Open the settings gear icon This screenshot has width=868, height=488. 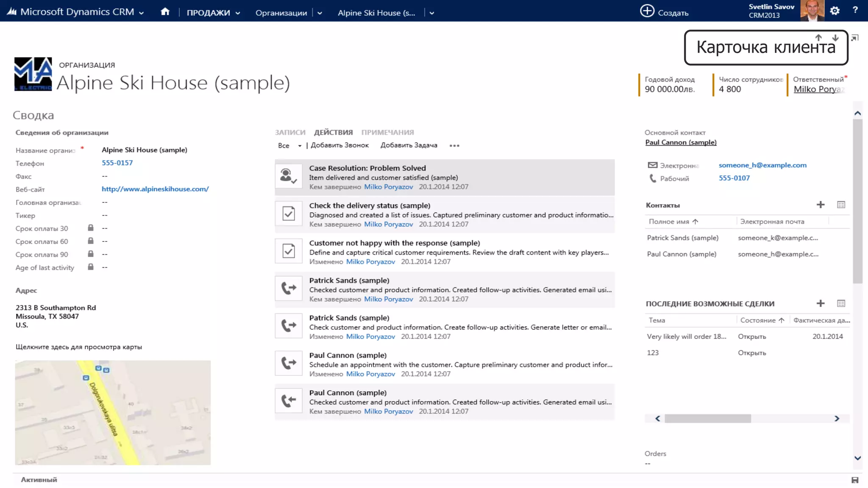click(x=835, y=11)
